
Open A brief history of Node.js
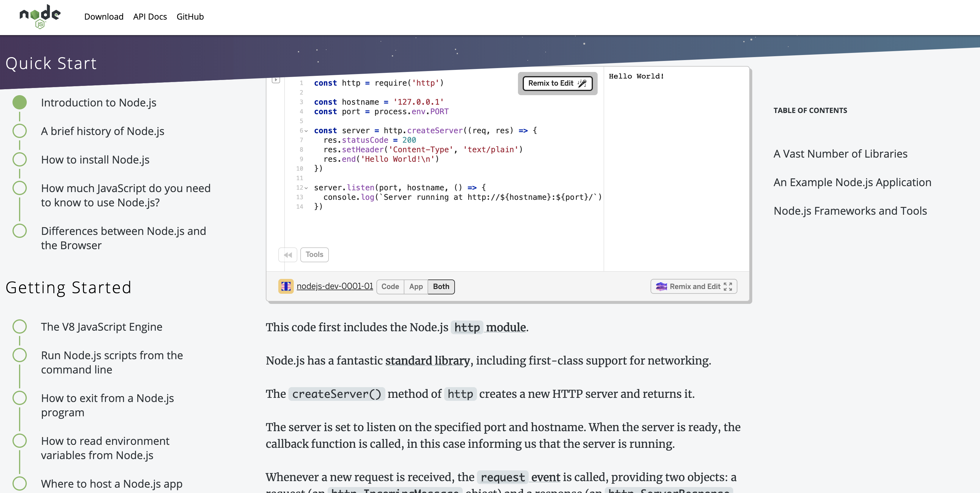point(103,131)
